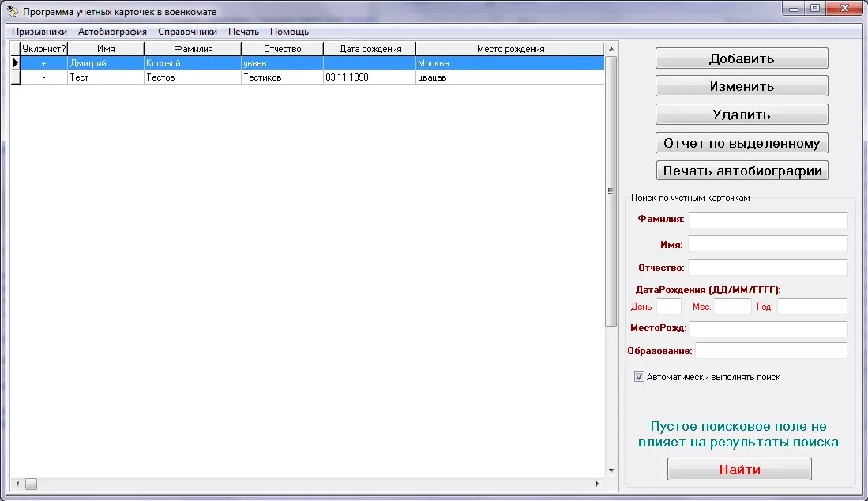Open the Автобиография menu

pyautogui.click(x=112, y=32)
